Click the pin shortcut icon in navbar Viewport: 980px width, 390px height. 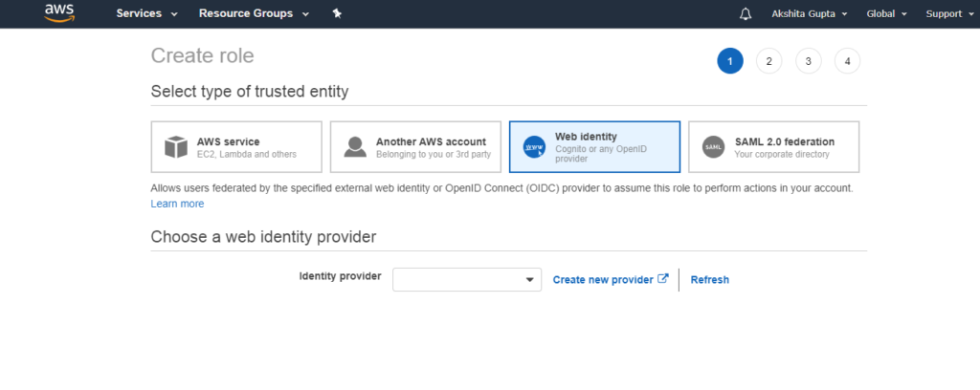pyautogui.click(x=337, y=13)
